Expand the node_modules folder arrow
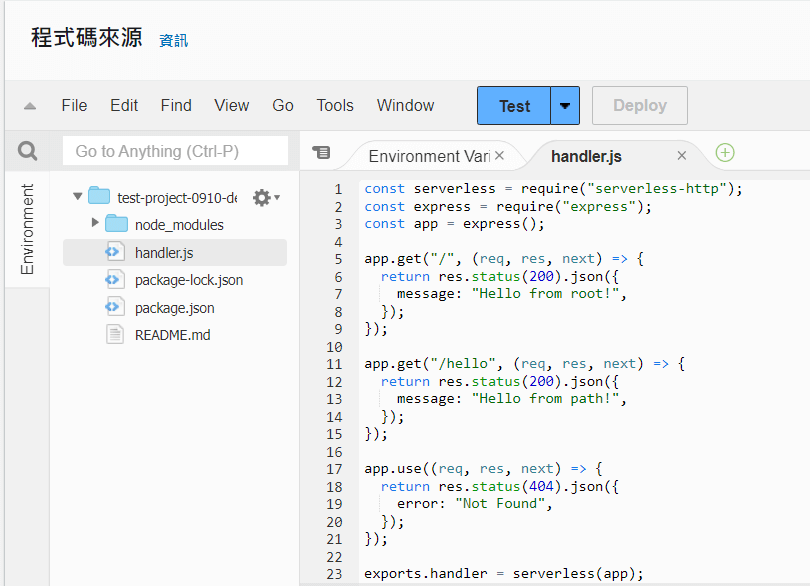The height and width of the screenshot is (586, 810). [x=95, y=224]
